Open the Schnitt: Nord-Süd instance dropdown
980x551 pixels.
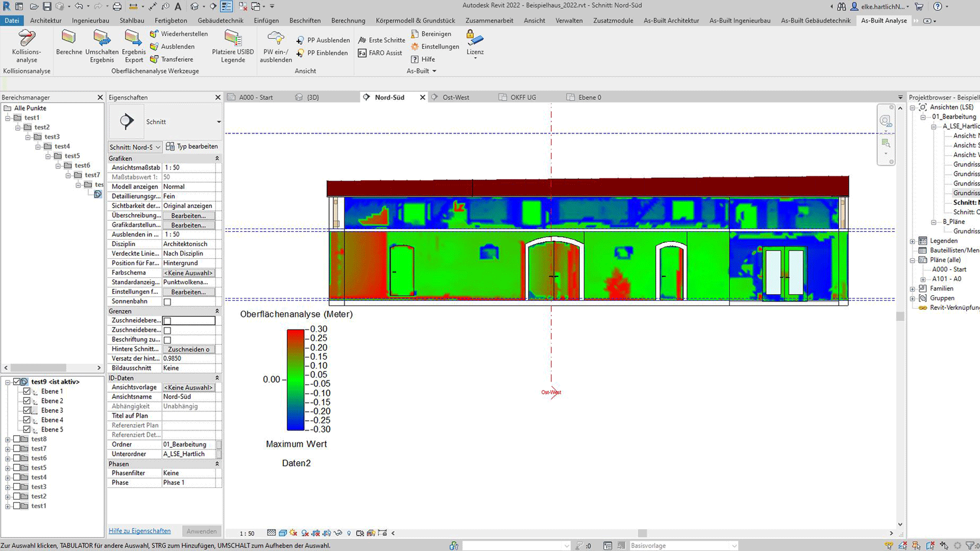pyautogui.click(x=135, y=147)
